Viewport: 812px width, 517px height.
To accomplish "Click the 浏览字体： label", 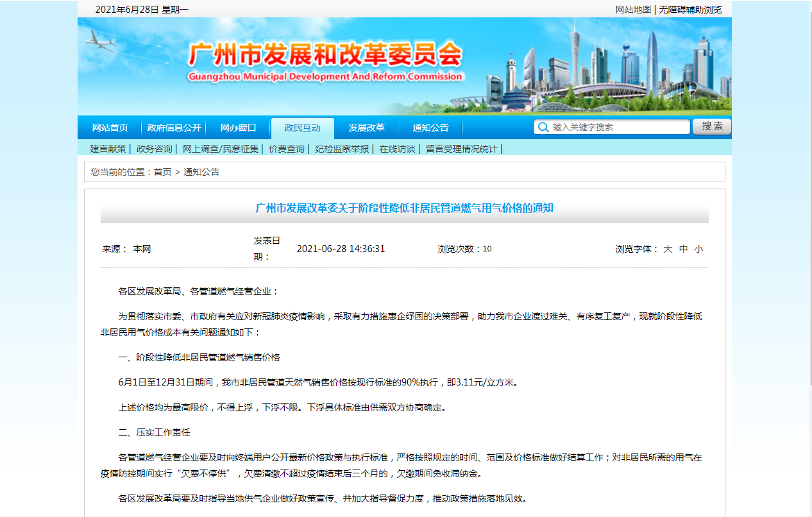I will pos(637,249).
